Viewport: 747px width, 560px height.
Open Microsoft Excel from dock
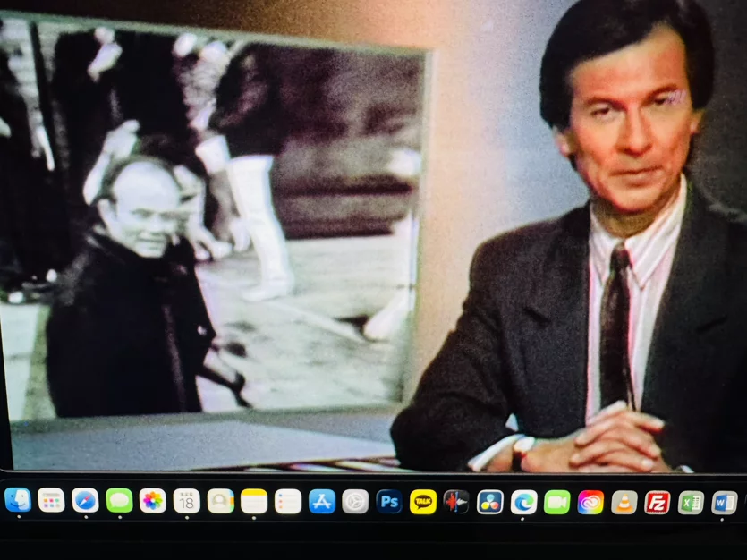(691, 503)
